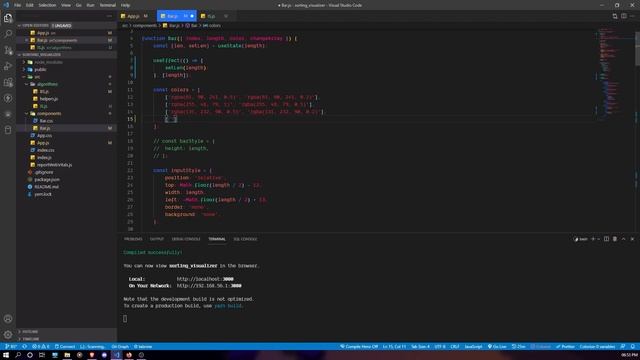Open the Thunder Client lightning icon
This screenshot has height=360, width=640.
click(x=8, y=98)
